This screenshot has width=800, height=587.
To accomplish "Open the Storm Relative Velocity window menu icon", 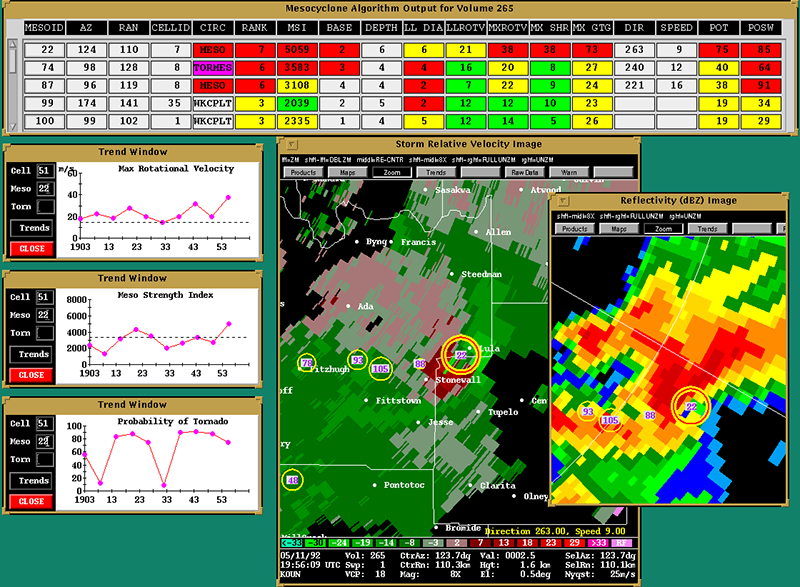I will pyautogui.click(x=285, y=145).
